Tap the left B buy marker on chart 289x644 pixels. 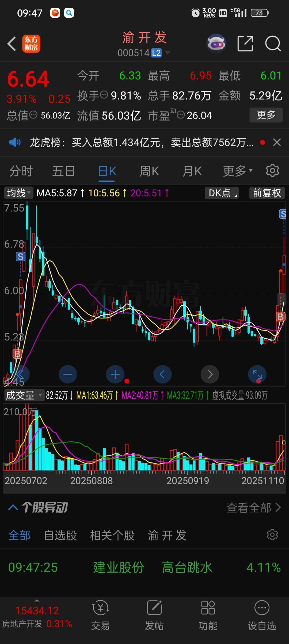click(x=17, y=354)
